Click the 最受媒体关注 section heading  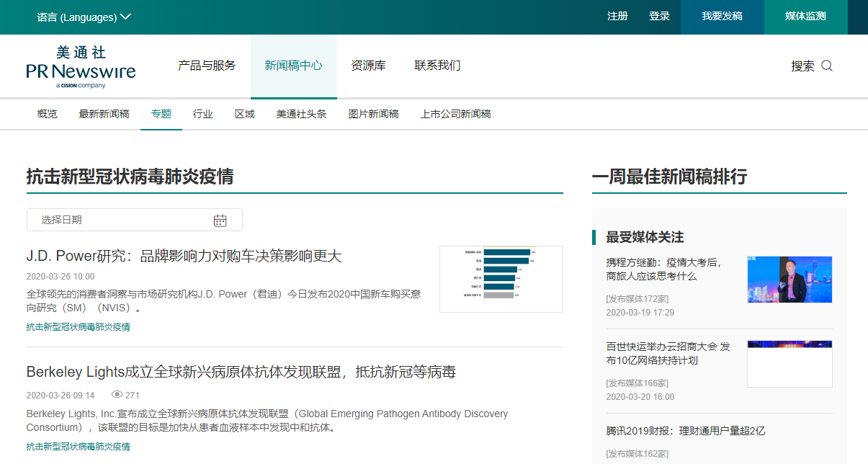click(645, 237)
